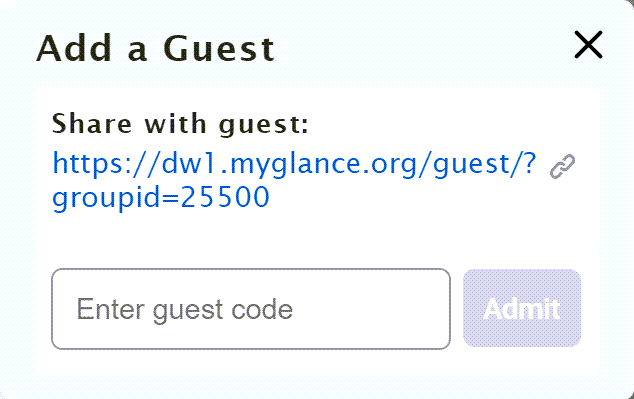Viewport: 634px width, 399px height.
Task: Tap the link icon beside the URL
Action: click(562, 166)
